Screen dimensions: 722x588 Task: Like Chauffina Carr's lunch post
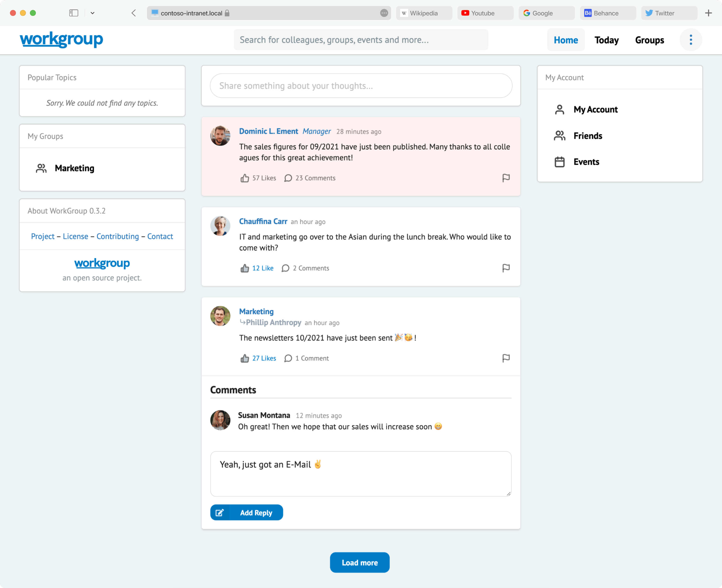pyautogui.click(x=256, y=268)
